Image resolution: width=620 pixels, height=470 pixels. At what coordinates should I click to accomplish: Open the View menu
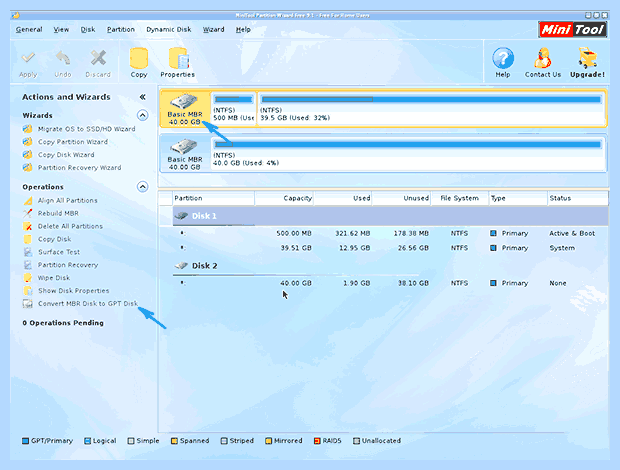[x=61, y=30]
